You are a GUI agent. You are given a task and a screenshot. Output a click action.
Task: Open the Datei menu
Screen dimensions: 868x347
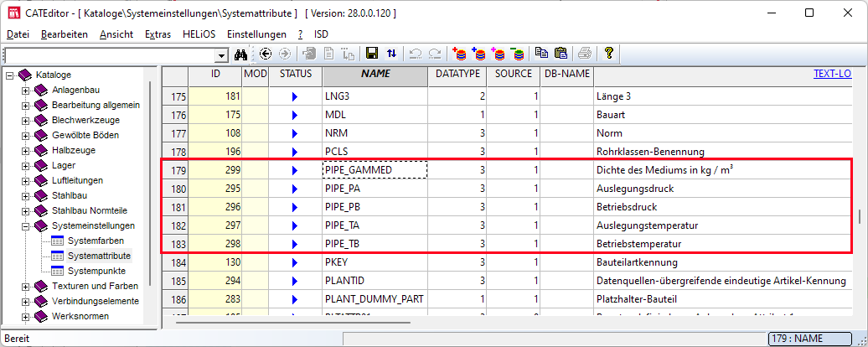[18, 34]
